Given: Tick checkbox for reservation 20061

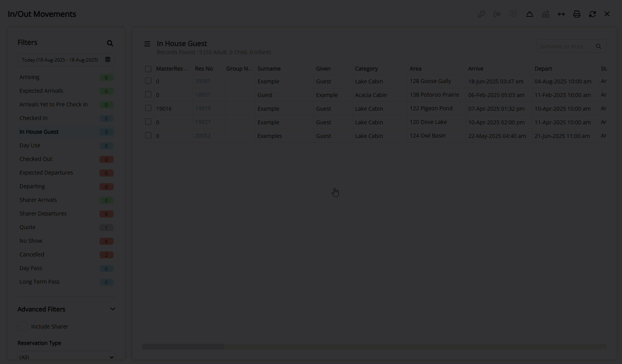Looking at the screenshot, I should tap(148, 81).
